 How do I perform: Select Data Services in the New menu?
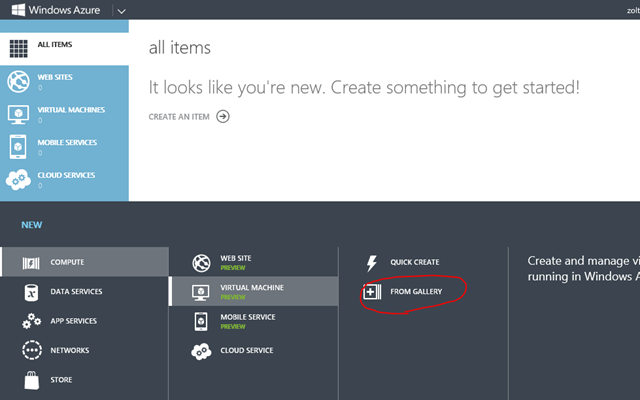(x=76, y=292)
